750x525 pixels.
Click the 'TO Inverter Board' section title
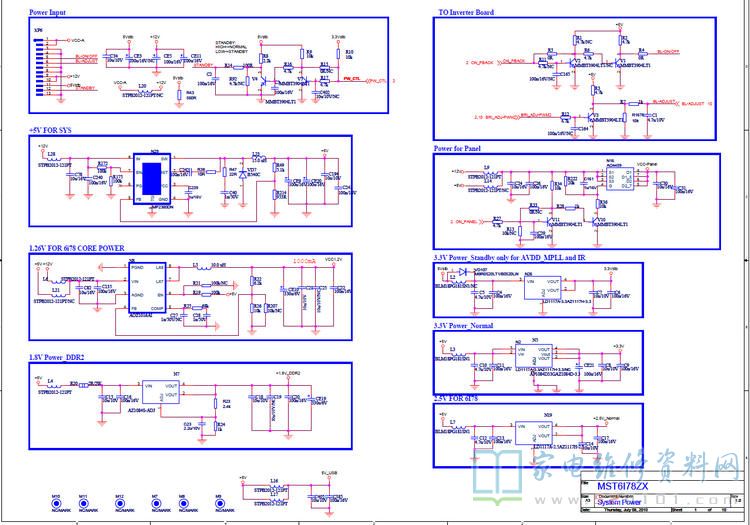[x=466, y=12]
